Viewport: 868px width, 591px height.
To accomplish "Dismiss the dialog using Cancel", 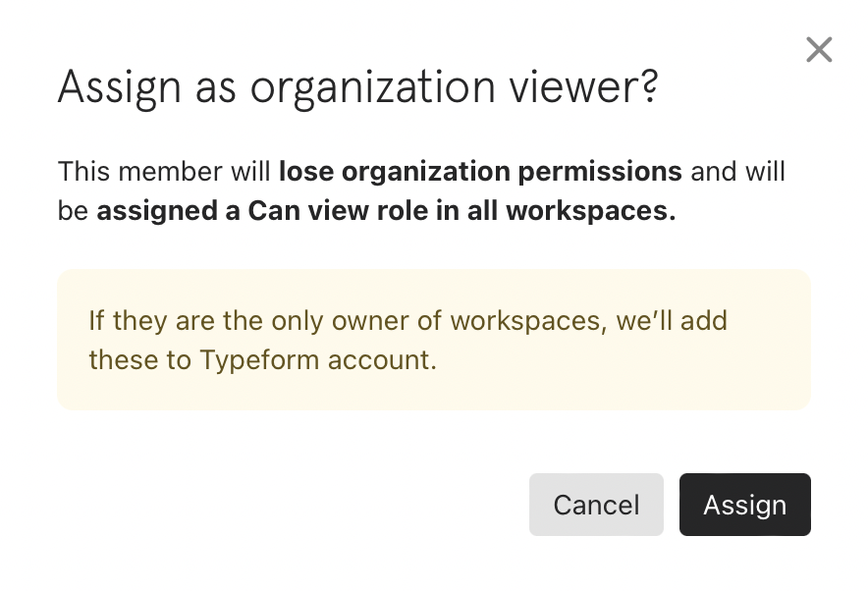I will coord(596,505).
